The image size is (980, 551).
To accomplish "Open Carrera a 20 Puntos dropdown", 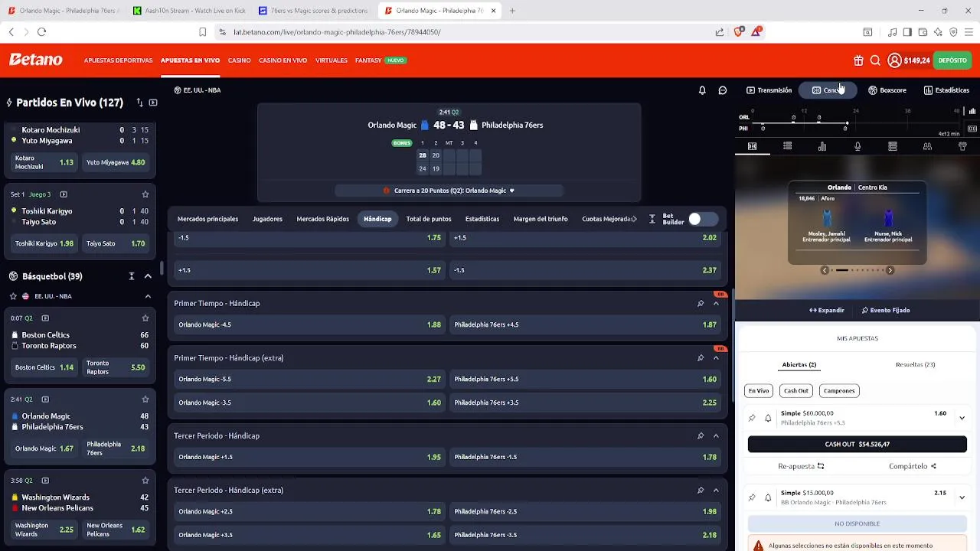I will 449,191.
